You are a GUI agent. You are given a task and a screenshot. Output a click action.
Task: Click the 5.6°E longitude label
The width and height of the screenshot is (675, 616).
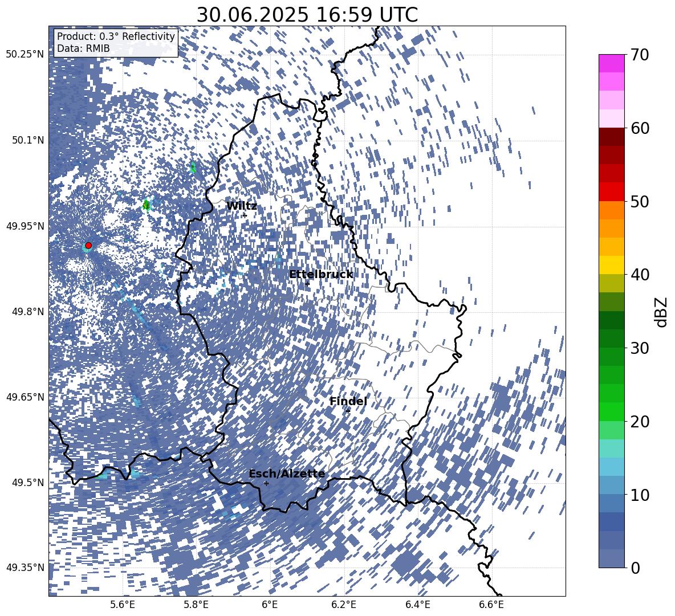click(123, 605)
